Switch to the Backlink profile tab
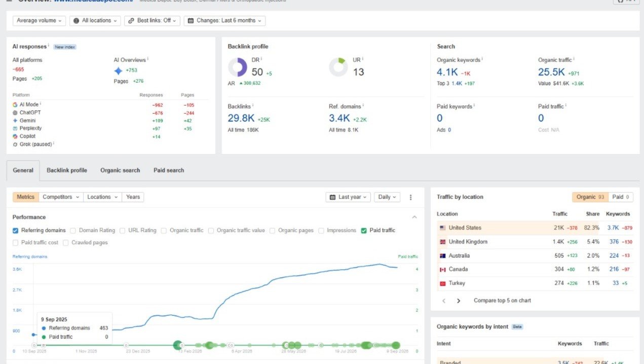 67,170
